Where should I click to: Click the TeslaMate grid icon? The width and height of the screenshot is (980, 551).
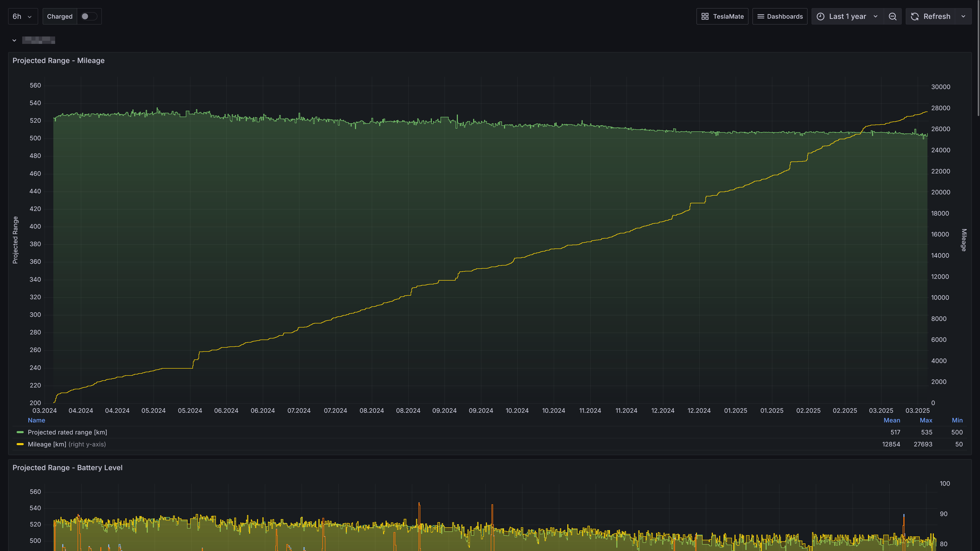coord(705,16)
